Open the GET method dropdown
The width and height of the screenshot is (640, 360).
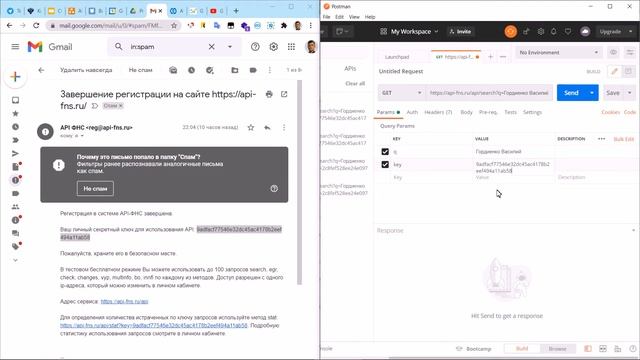402,93
